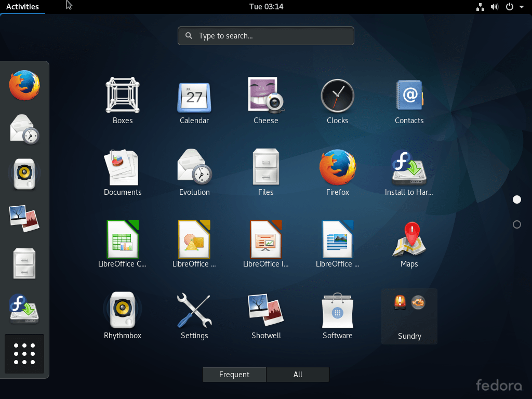Click Firefox in the dash
This screenshot has width=532, height=399.
pyautogui.click(x=24, y=85)
